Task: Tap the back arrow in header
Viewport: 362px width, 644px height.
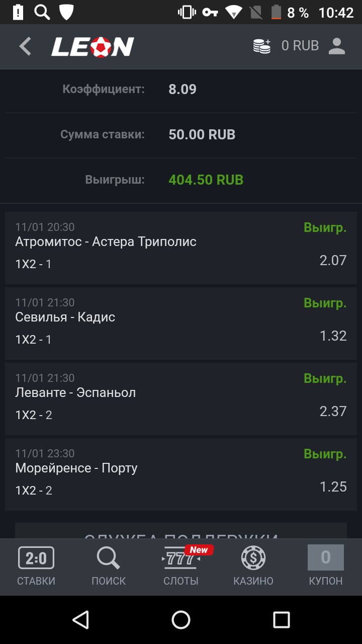Action: pyautogui.click(x=25, y=46)
